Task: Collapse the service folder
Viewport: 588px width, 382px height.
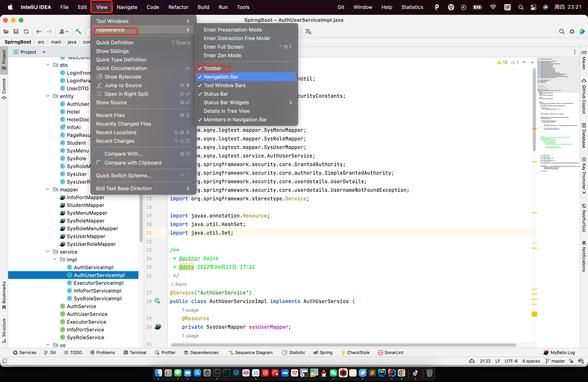Action: 48,251
